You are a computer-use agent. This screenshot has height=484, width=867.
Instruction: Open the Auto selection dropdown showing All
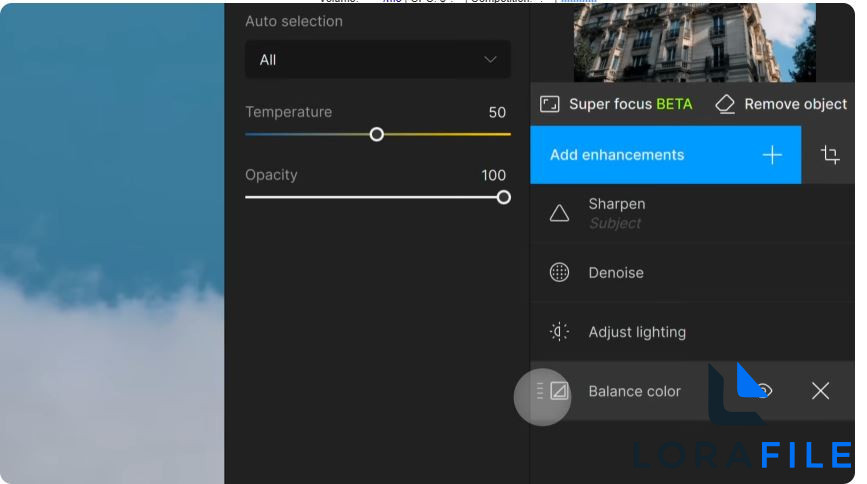click(x=378, y=60)
